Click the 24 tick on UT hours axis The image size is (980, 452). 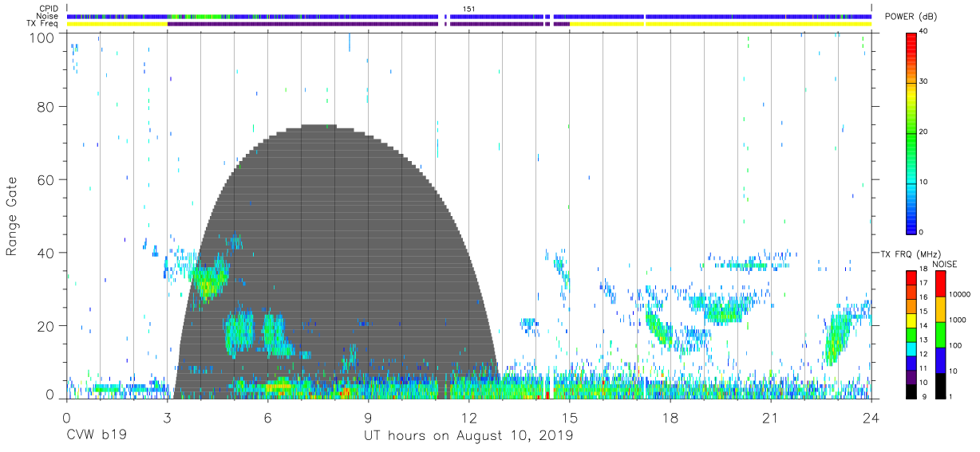[871, 417]
